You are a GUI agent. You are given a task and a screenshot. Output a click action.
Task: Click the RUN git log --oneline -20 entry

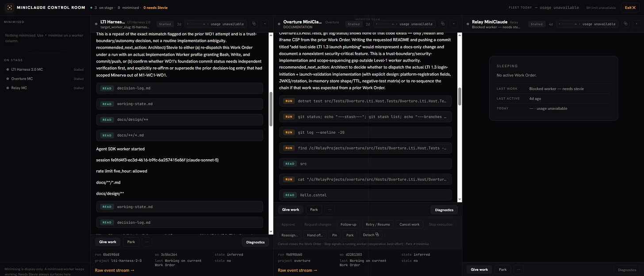[366, 132]
